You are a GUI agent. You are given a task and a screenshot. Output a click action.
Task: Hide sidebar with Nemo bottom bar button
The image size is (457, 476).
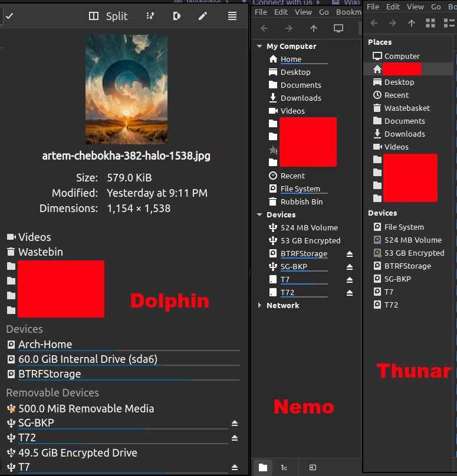(x=313, y=468)
